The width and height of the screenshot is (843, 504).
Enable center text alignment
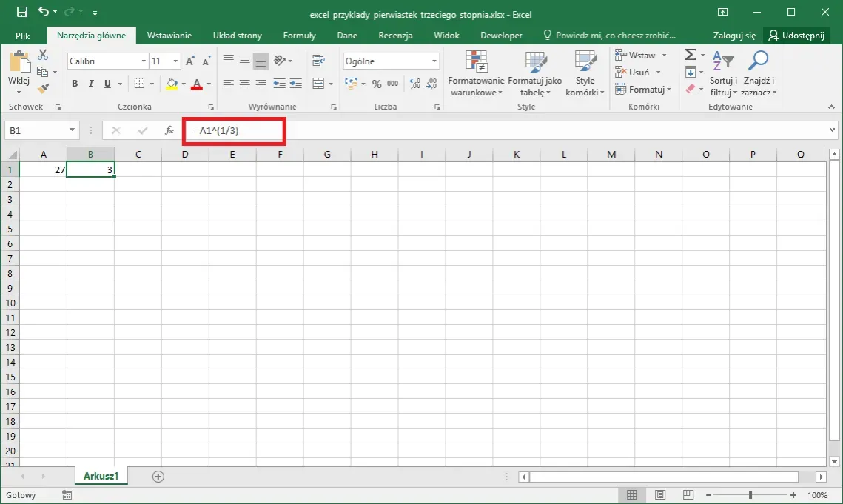(x=244, y=84)
